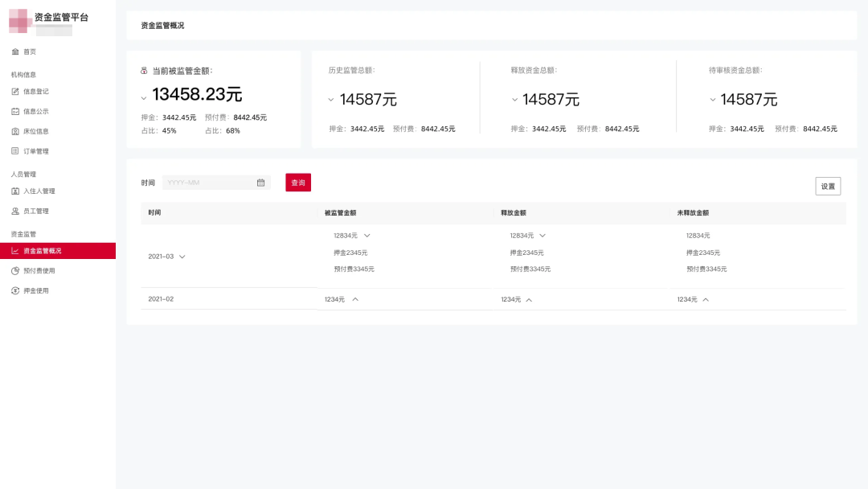Click the 首页 home icon in sidebar
This screenshot has width=868, height=489.
[x=15, y=51]
